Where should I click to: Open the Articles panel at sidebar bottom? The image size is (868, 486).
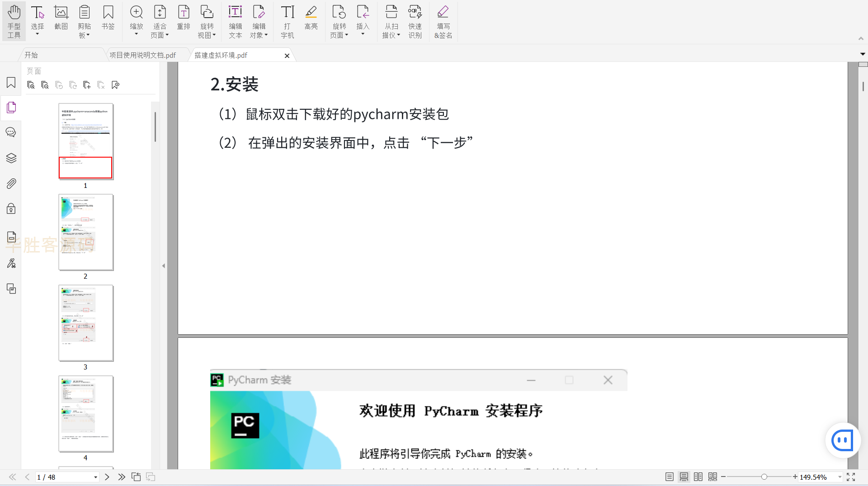(x=11, y=289)
